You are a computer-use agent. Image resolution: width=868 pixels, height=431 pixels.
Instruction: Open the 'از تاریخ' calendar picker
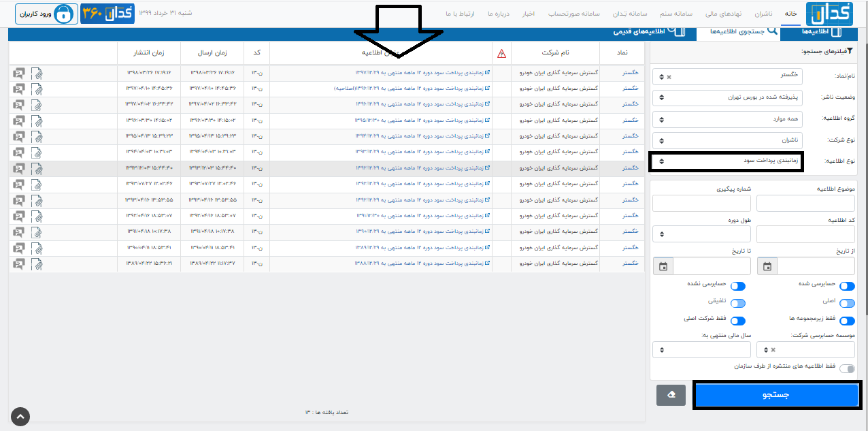tap(767, 266)
